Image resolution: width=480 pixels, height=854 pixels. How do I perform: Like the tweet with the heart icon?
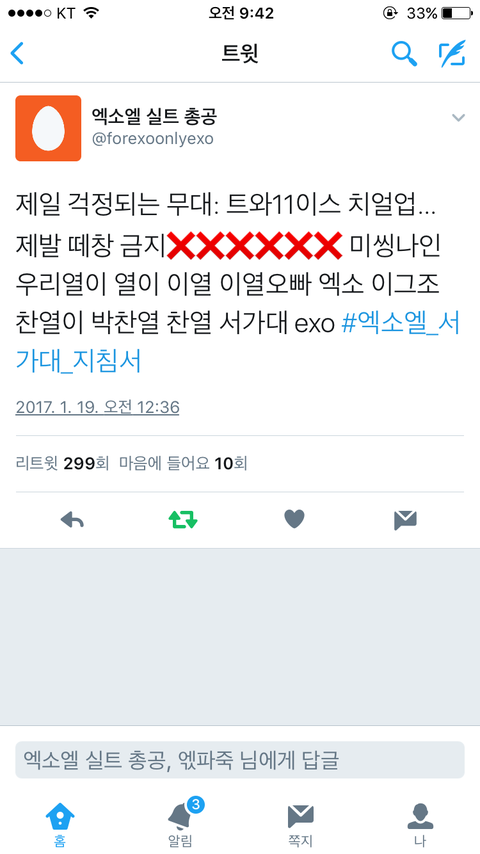point(294,520)
